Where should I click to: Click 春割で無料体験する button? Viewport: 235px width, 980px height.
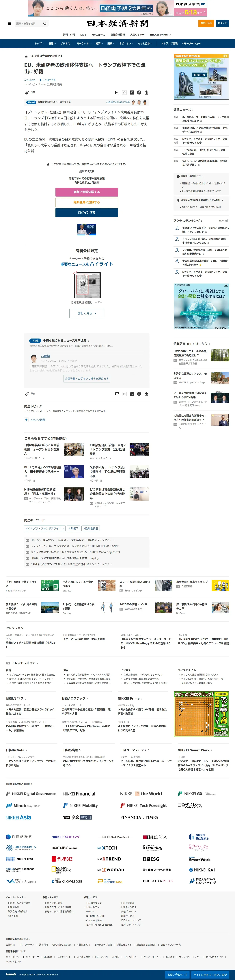pyautogui.click(x=87, y=192)
